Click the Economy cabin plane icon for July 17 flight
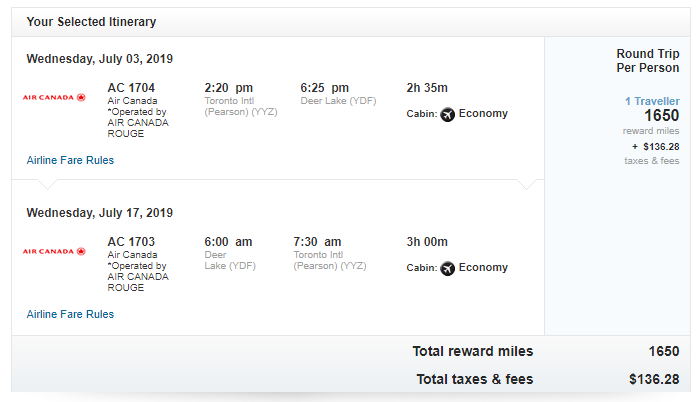This screenshot has height=402, width=700. click(x=447, y=268)
